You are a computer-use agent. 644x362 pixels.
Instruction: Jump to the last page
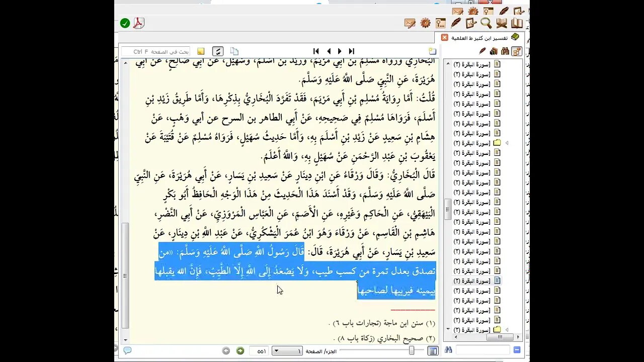352,51
